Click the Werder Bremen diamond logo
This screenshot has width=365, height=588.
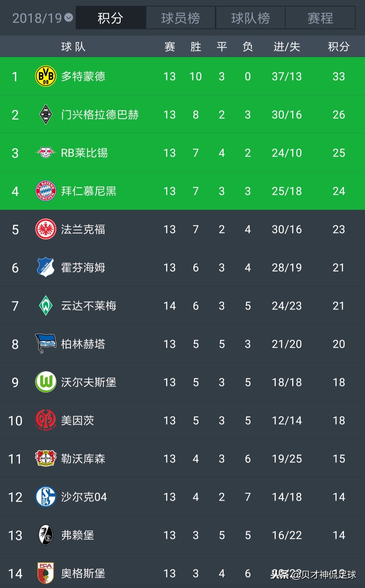click(46, 306)
